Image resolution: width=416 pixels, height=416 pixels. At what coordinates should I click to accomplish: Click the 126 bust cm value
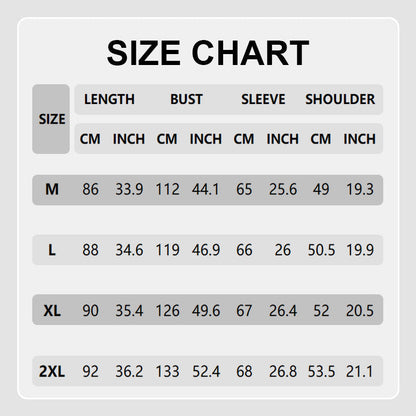(x=168, y=311)
